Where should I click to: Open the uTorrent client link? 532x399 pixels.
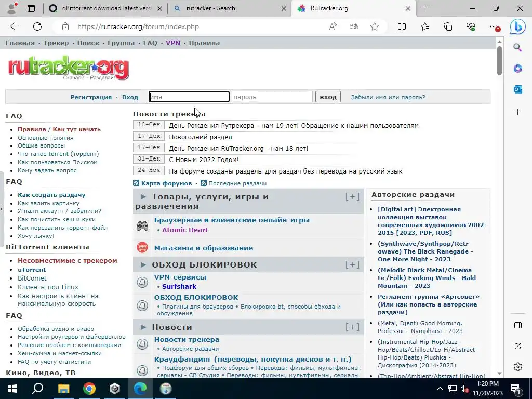[32, 270]
